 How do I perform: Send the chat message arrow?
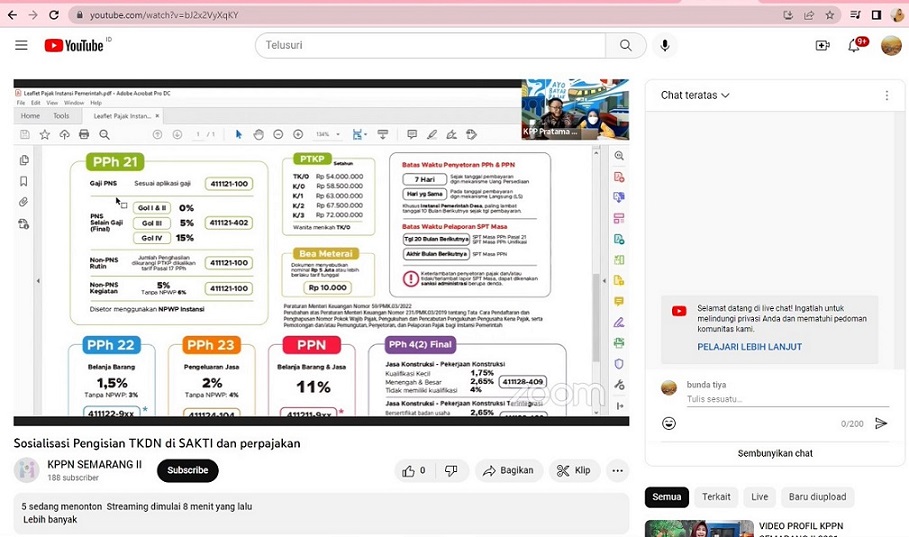(881, 423)
